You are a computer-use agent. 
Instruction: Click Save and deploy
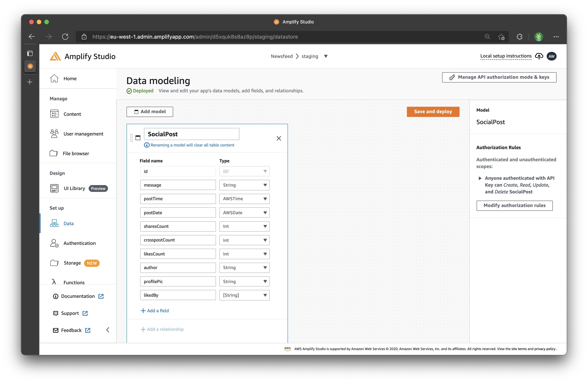(433, 111)
